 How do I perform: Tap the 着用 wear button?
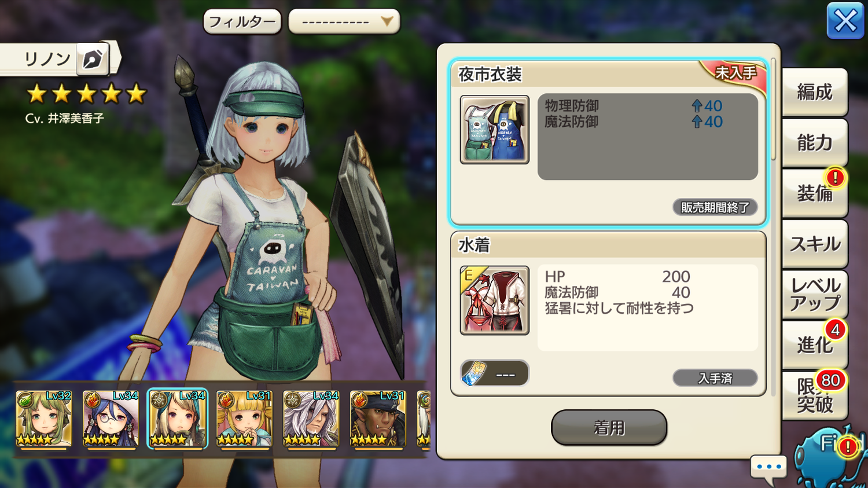coord(609,428)
